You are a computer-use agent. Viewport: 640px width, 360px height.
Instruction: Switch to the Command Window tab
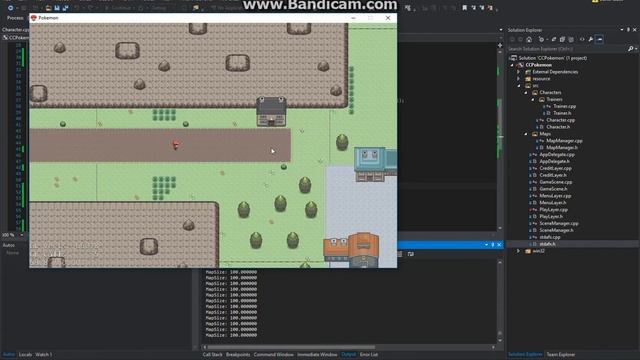[x=273, y=355]
